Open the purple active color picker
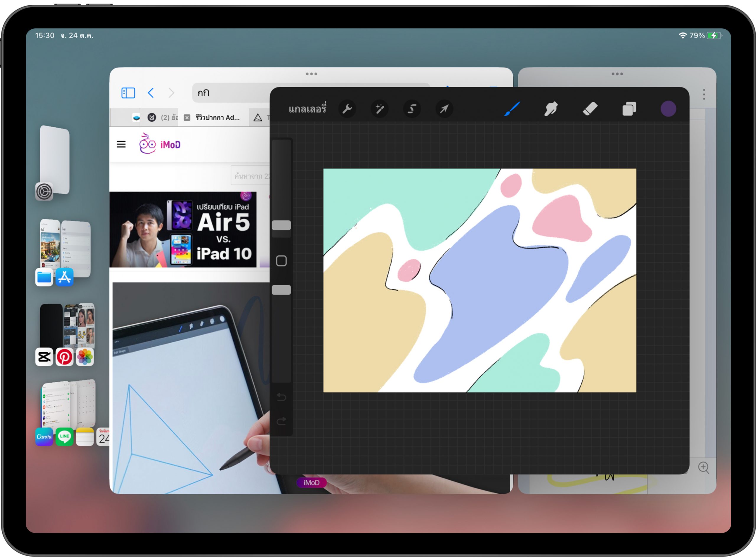The height and width of the screenshot is (559, 756). click(x=668, y=109)
